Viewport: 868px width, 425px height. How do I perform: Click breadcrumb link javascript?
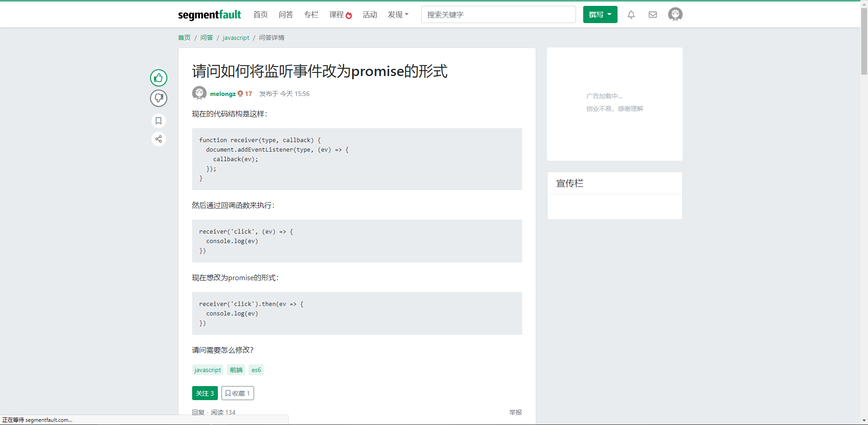(x=236, y=38)
